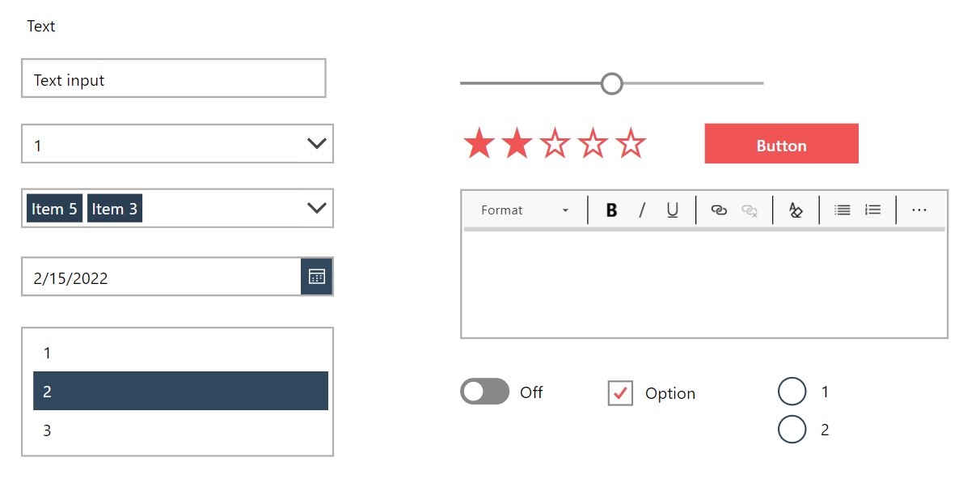Open more editor options with the ellipsis icon

pos(919,210)
